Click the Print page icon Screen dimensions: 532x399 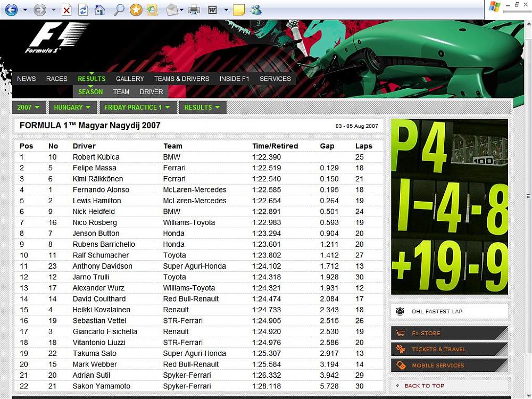[194, 10]
